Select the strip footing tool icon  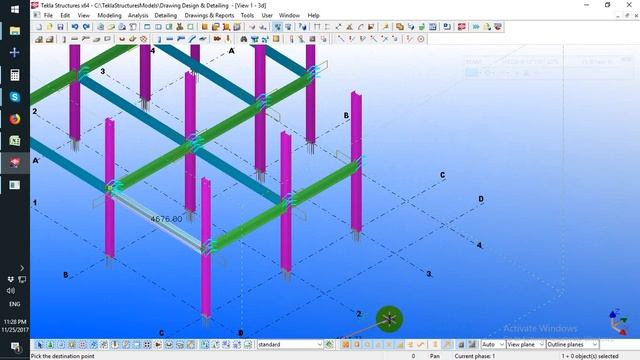click(49, 39)
